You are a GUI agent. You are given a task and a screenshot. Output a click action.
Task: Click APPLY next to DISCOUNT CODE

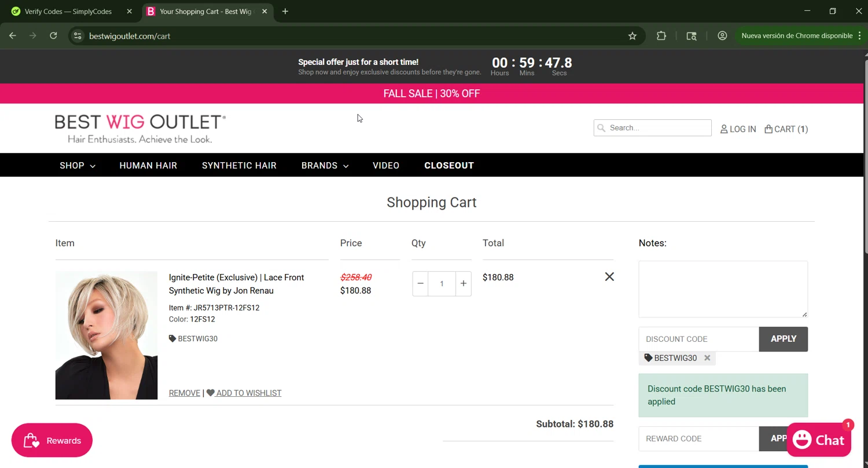[784, 339]
